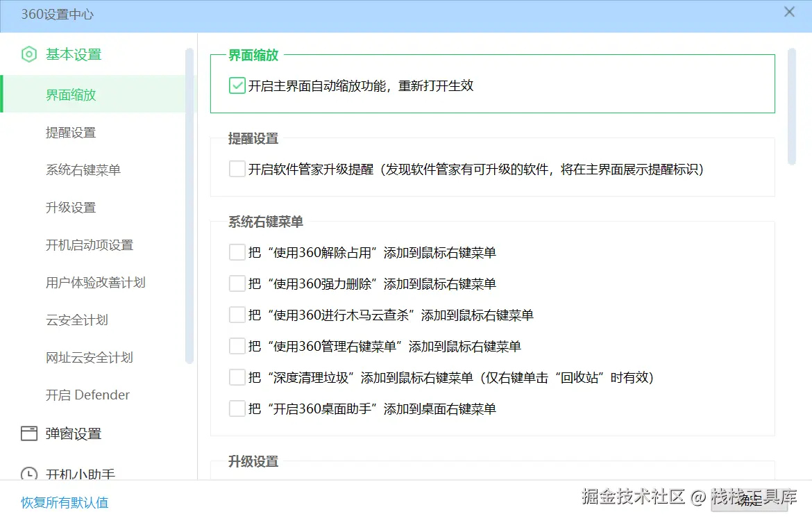The width and height of the screenshot is (812, 521).
Task: Click the 系统右键菜单 section heading
Action: click(x=266, y=222)
